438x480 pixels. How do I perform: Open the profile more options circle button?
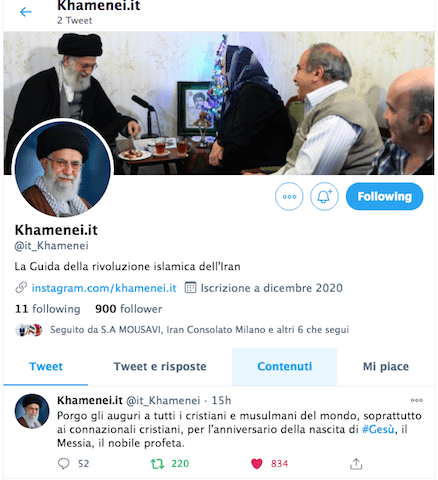[289, 196]
